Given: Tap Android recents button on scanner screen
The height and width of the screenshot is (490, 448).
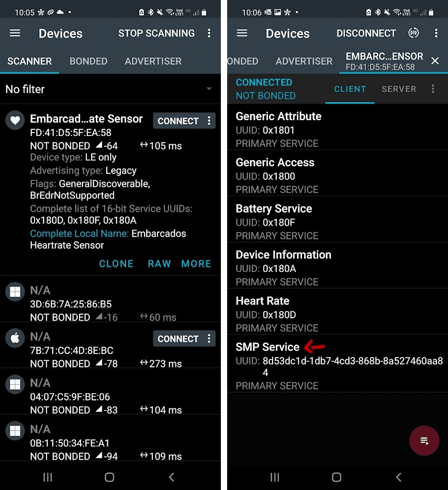Looking at the screenshot, I should click(x=48, y=477).
